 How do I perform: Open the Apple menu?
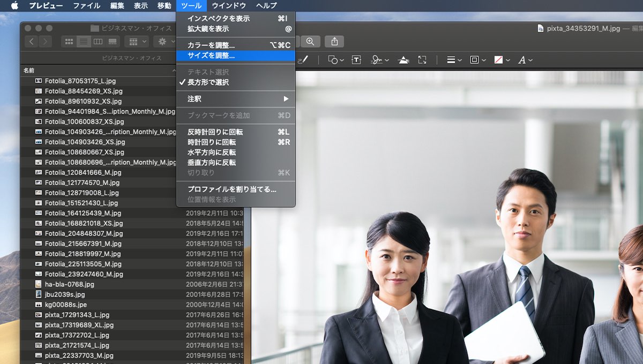point(14,6)
